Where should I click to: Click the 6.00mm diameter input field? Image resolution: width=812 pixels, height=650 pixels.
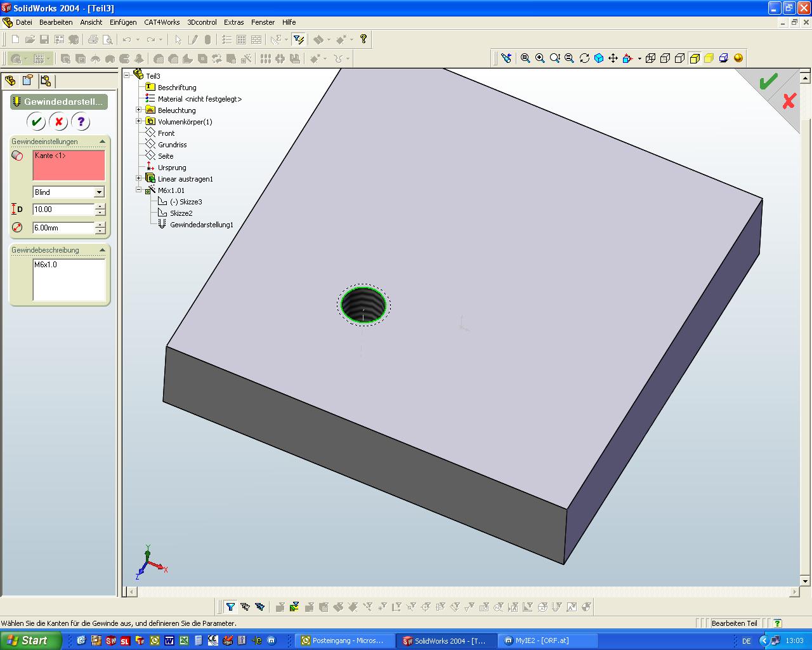point(63,228)
